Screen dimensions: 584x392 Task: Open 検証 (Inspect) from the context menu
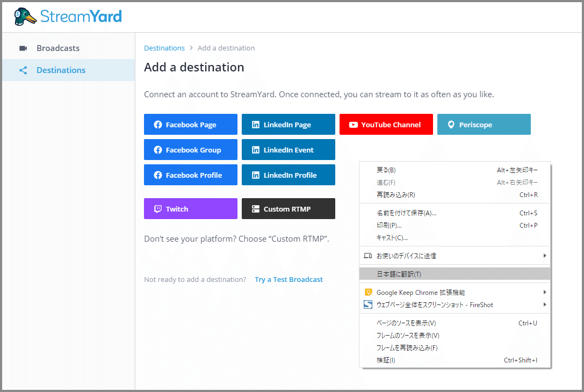pyautogui.click(x=386, y=360)
